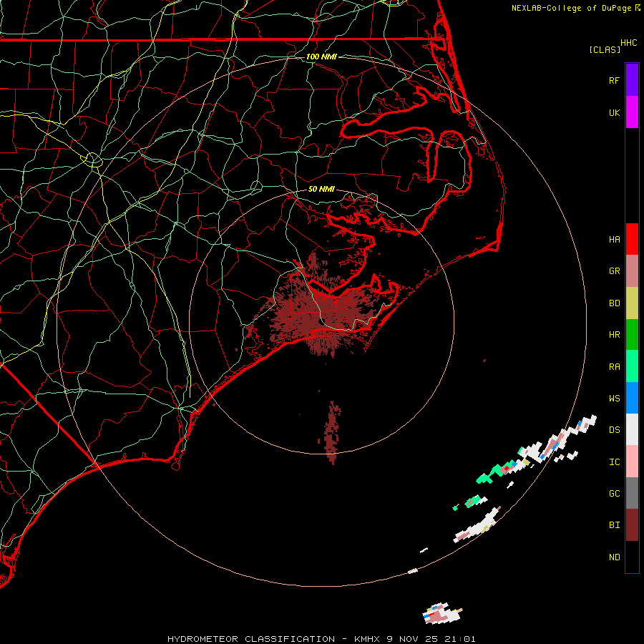Click the RA light green legend swatch
The height and width of the screenshot is (644, 644).
coord(632,366)
